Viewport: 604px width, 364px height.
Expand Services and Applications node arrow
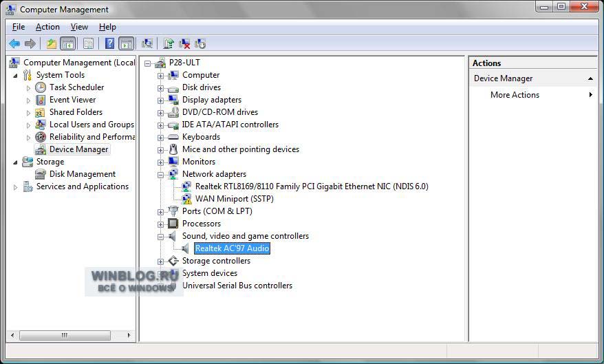(15, 187)
